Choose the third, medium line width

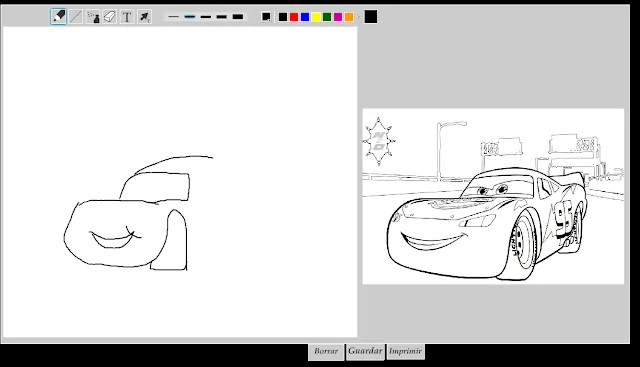pyautogui.click(x=206, y=17)
